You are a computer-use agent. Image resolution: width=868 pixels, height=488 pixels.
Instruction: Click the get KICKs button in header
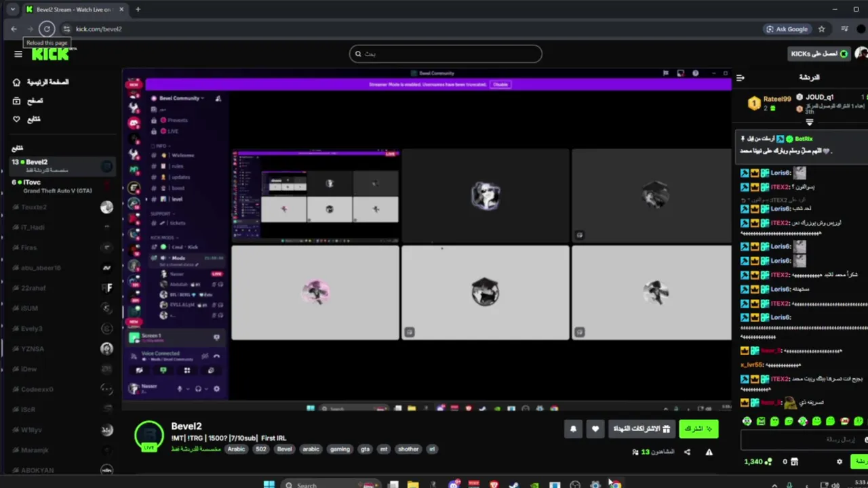[x=818, y=54]
